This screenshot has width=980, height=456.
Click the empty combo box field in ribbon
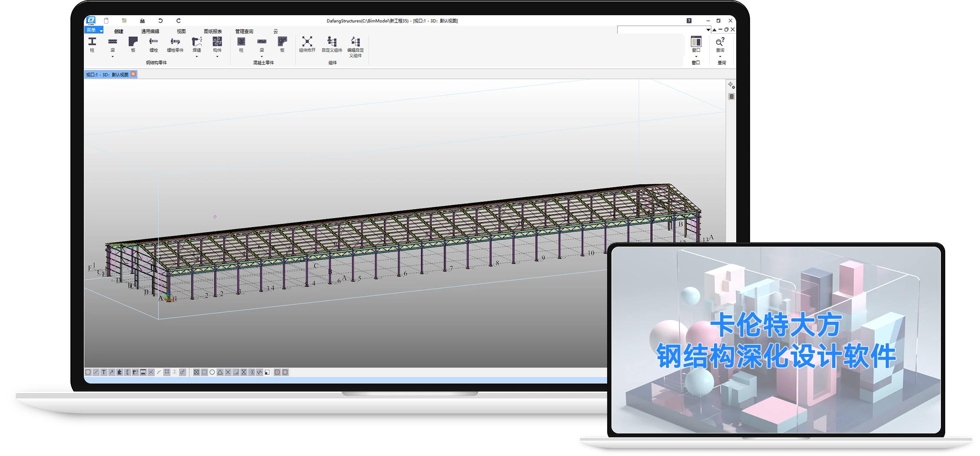click(661, 30)
